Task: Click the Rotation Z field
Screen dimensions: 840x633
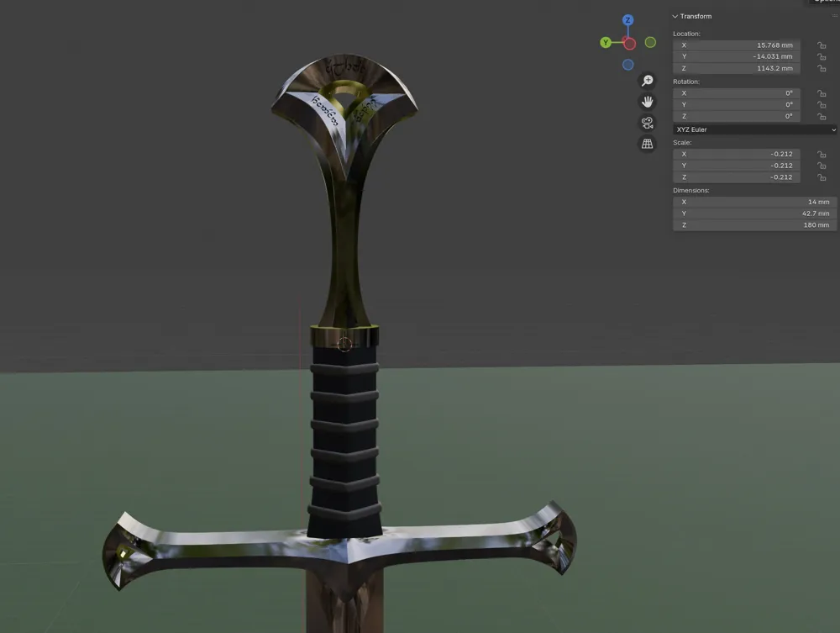Action: click(737, 116)
